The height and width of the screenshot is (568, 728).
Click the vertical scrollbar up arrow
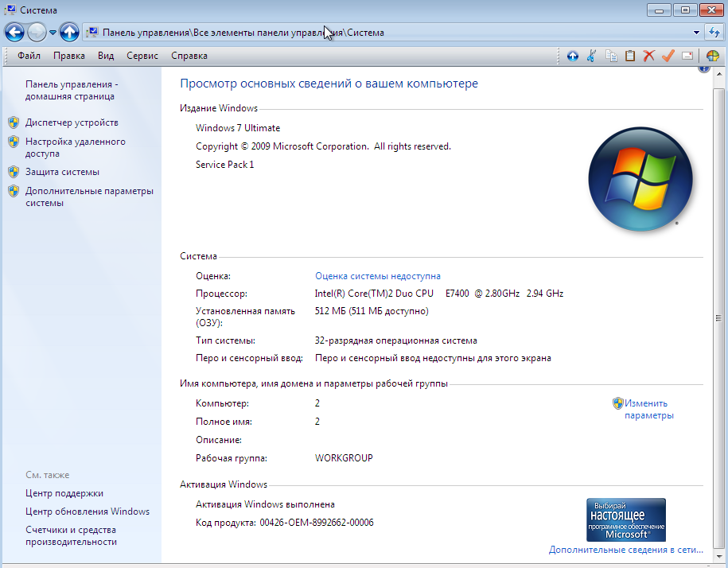[x=719, y=74]
